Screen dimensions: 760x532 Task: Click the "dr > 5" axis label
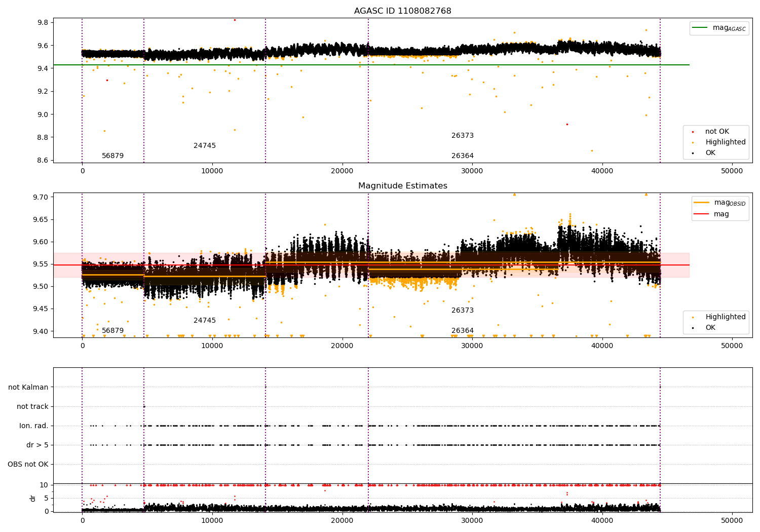coord(37,445)
